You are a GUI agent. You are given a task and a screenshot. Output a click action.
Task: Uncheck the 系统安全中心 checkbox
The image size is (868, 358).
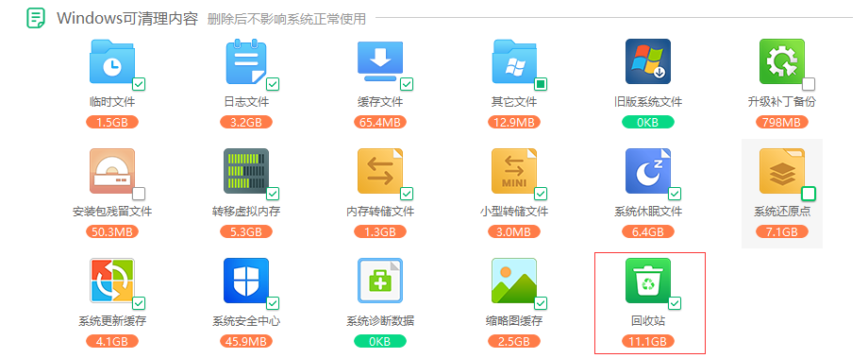tap(273, 303)
